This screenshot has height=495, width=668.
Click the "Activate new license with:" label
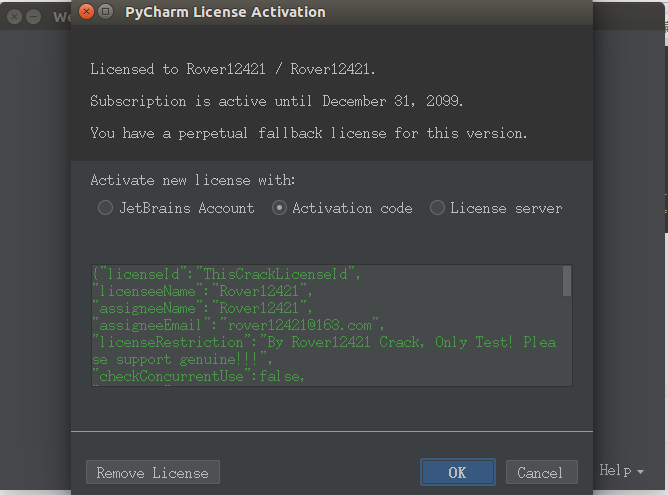point(193,180)
